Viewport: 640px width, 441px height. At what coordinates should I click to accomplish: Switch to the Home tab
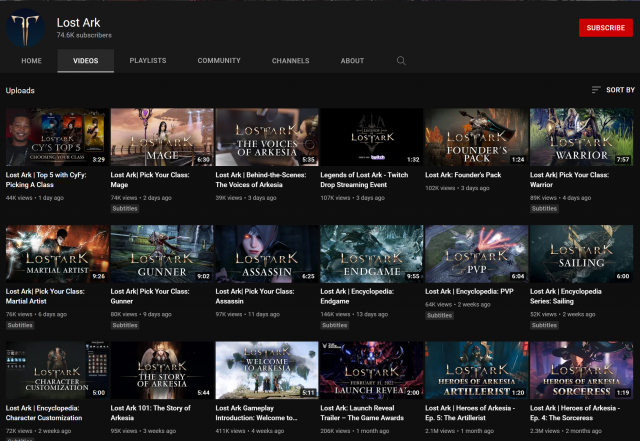(x=31, y=61)
